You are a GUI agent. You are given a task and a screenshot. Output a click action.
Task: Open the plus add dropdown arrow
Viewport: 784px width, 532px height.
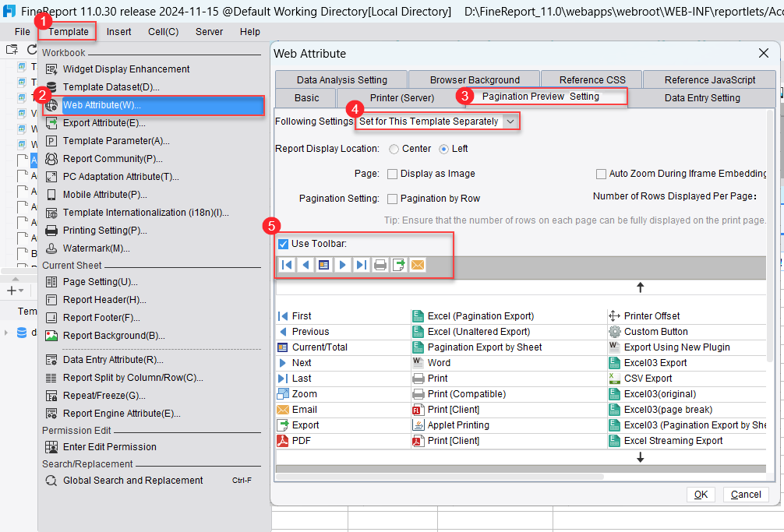coord(21,291)
